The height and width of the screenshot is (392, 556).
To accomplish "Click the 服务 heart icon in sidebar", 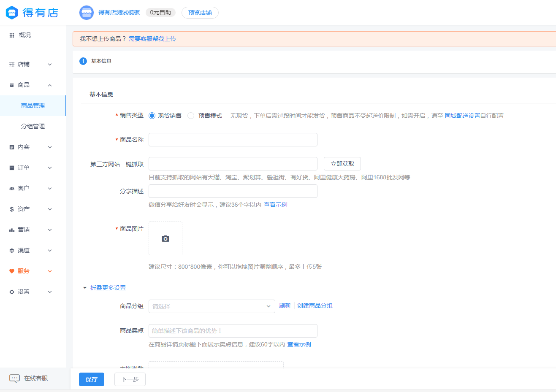I will point(12,271).
